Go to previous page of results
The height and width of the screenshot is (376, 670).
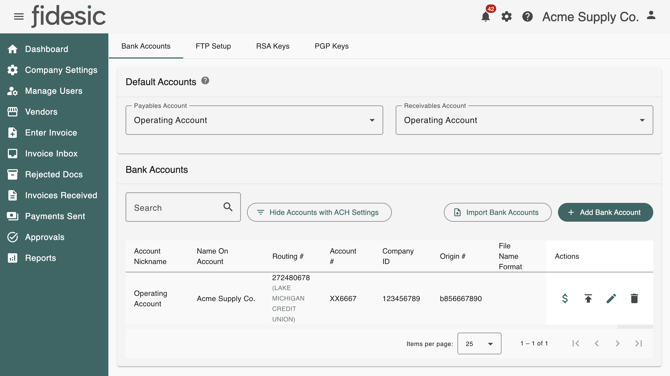pyautogui.click(x=597, y=344)
